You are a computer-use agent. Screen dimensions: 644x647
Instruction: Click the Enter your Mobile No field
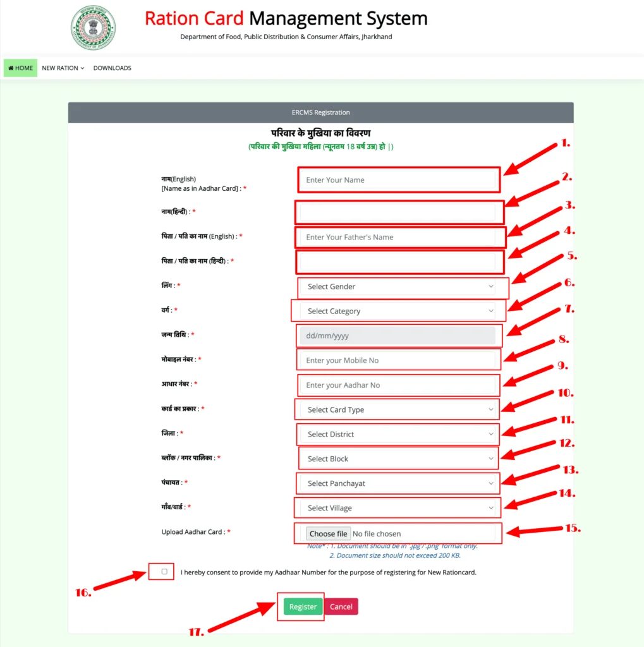(x=398, y=361)
